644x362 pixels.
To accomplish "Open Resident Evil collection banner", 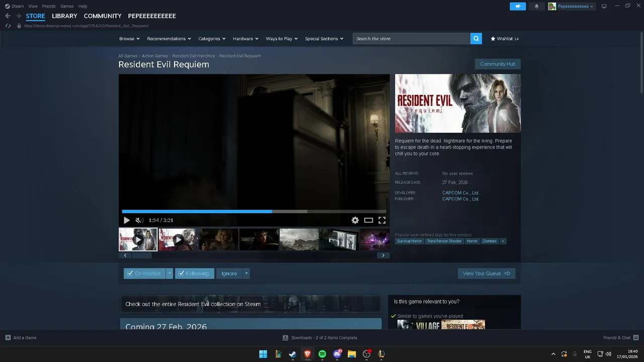I will click(x=251, y=304).
